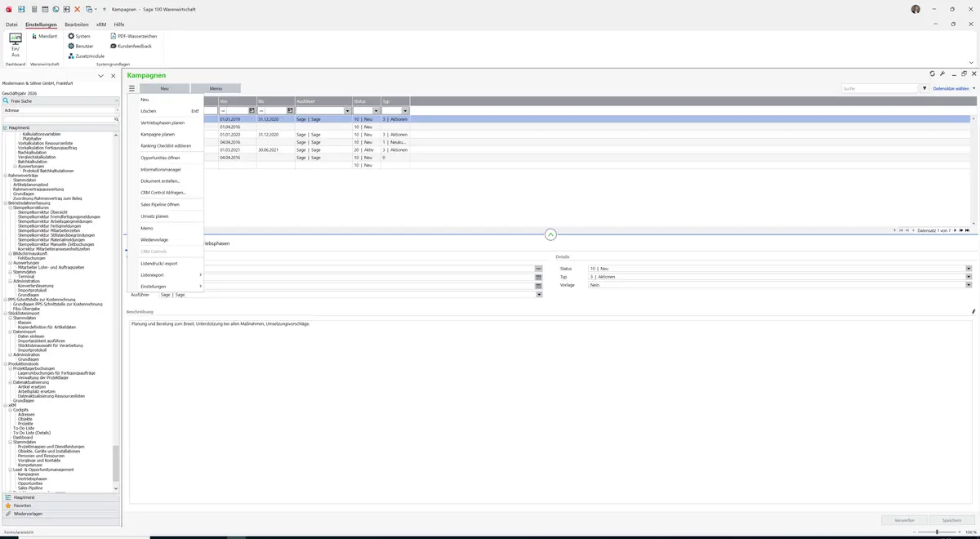Click the Suche input field
This screenshot has height=539, width=980.
tap(880, 88)
